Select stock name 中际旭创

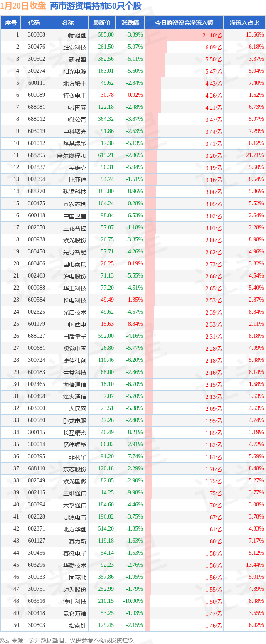[75, 35]
